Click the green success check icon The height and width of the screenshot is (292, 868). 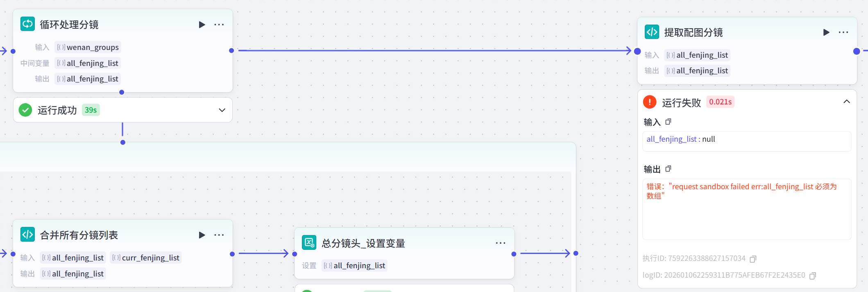point(25,110)
